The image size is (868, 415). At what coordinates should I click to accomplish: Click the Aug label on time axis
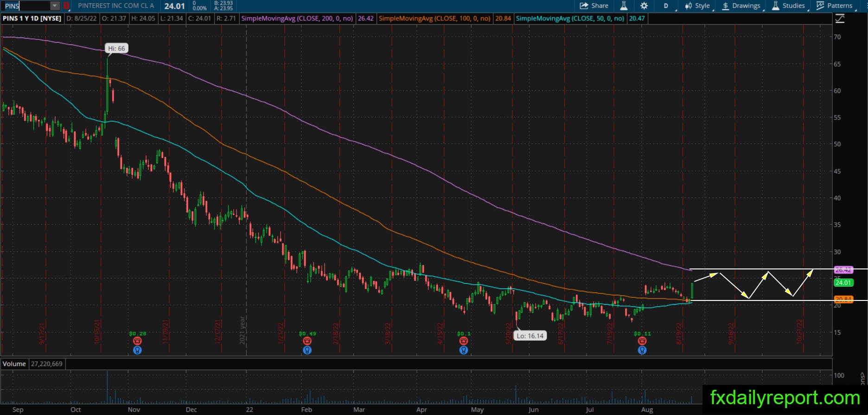click(647, 410)
